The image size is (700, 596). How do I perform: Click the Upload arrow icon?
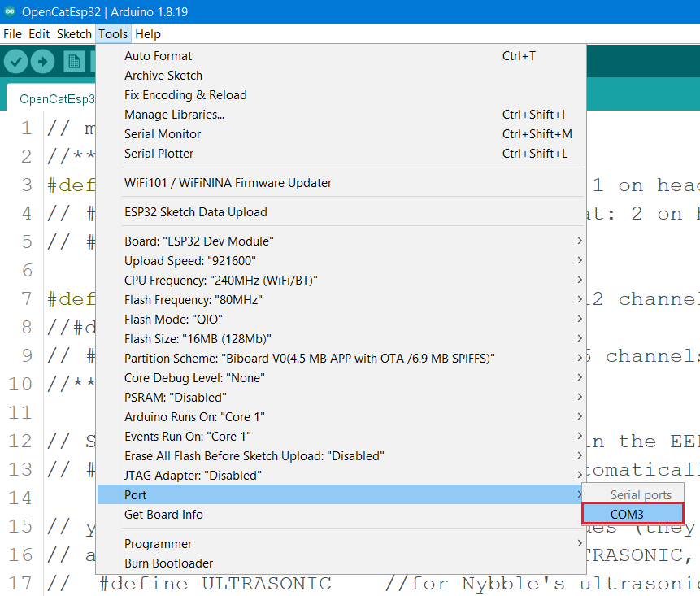pyautogui.click(x=42, y=62)
